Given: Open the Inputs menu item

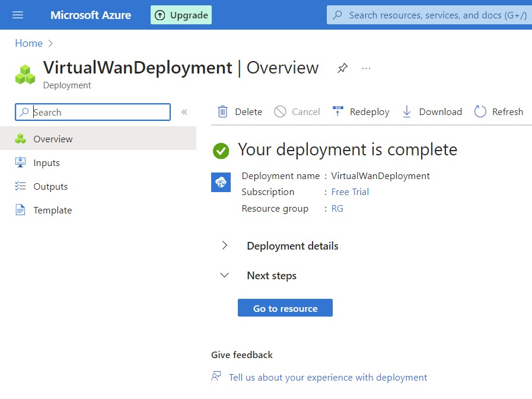Looking at the screenshot, I should coord(46,162).
